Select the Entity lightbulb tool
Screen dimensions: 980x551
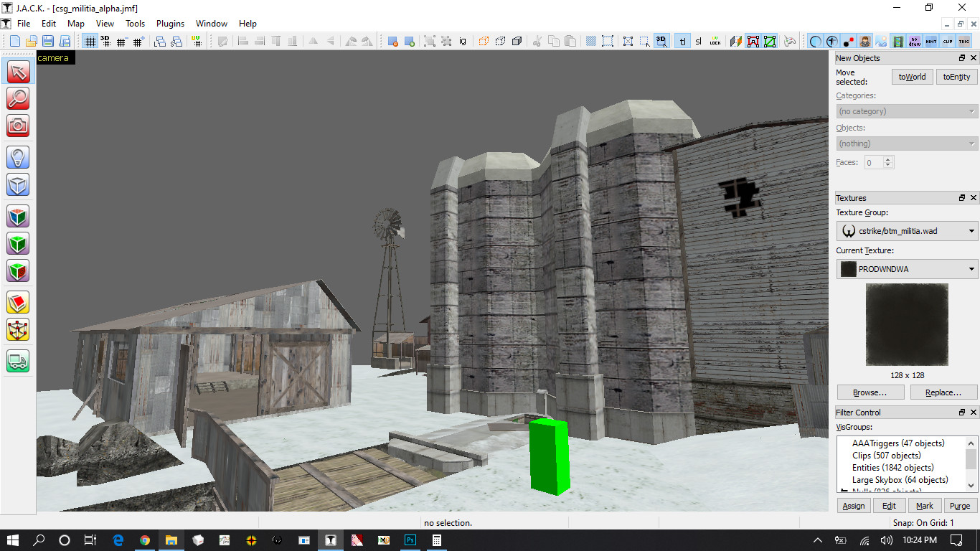click(x=18, y=156)
